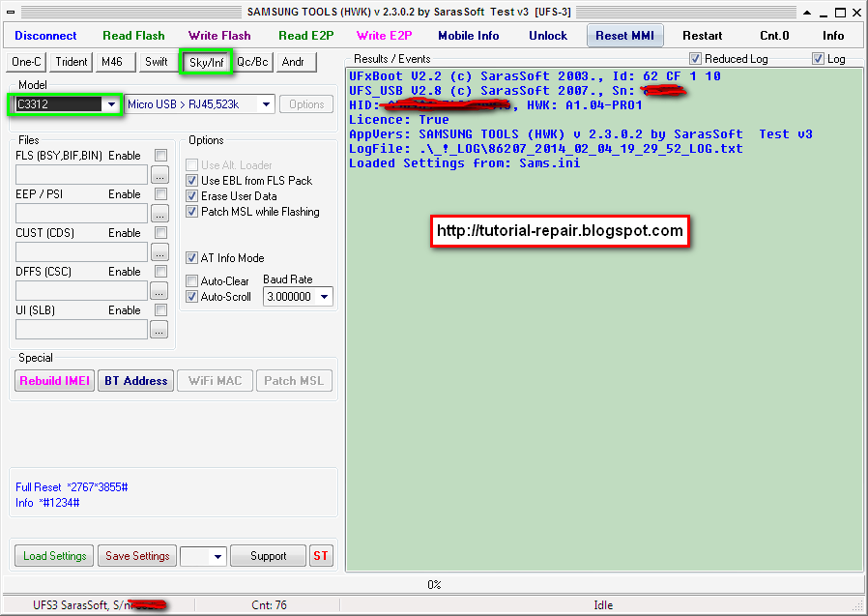Click Write E2P button
This screenshot has width=868, height=616.
pos(384,36)
